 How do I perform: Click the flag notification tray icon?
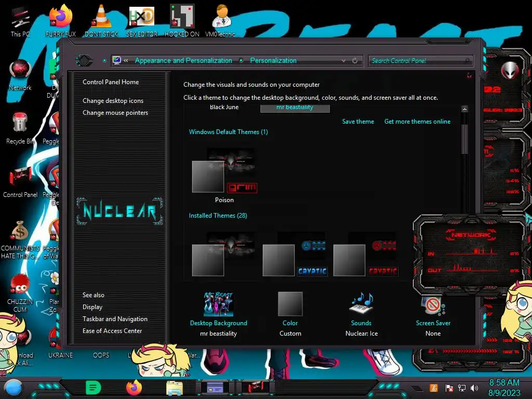(x=449, y=388)
